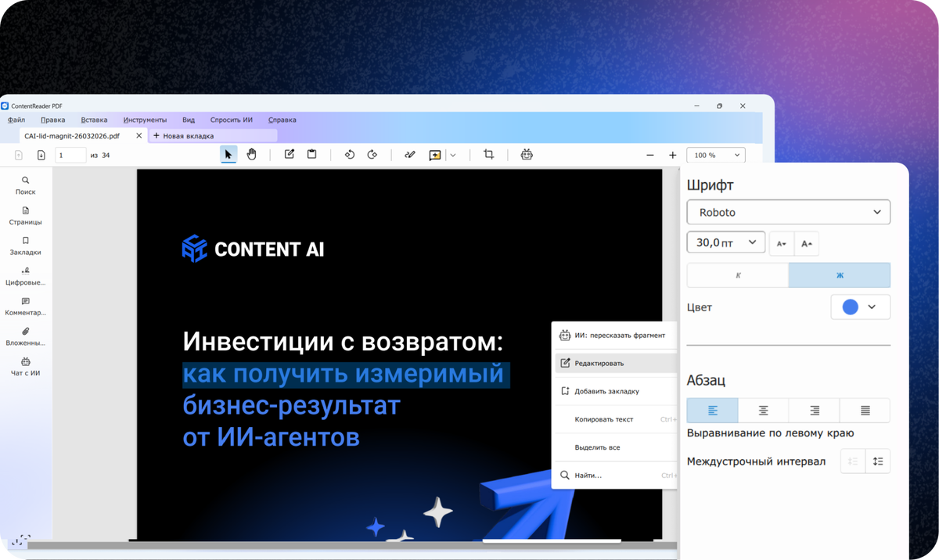Expand the Цвет color dropdown arrow
939x560 pixels.
(x=872, y=307)
